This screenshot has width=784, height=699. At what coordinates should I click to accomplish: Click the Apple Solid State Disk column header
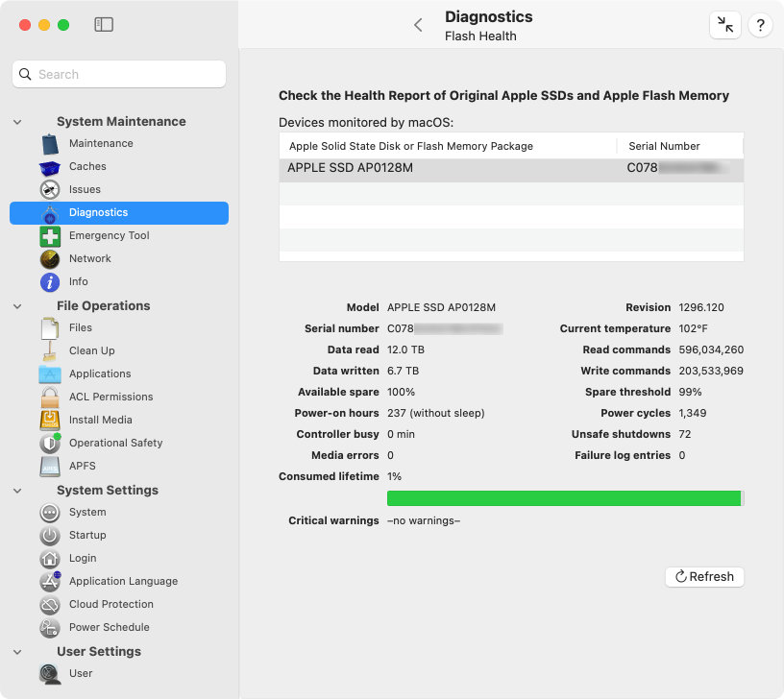pos(448,146)
